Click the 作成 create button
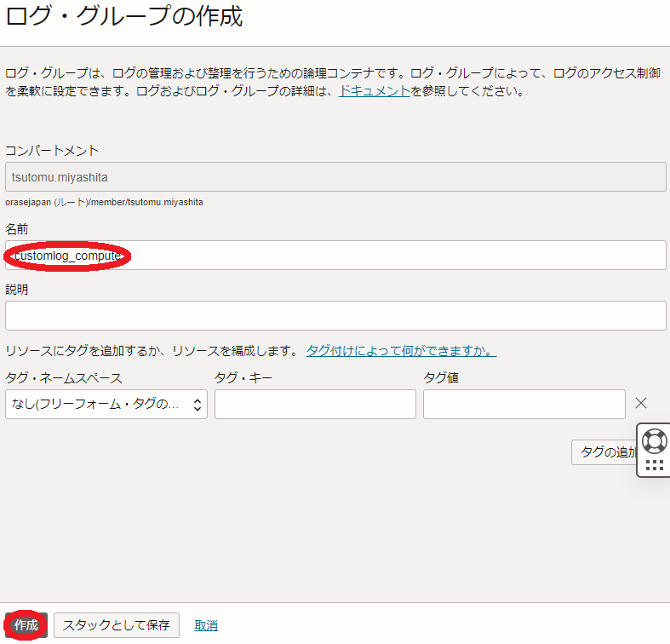The image size is (670, 644). click(26, 625)
